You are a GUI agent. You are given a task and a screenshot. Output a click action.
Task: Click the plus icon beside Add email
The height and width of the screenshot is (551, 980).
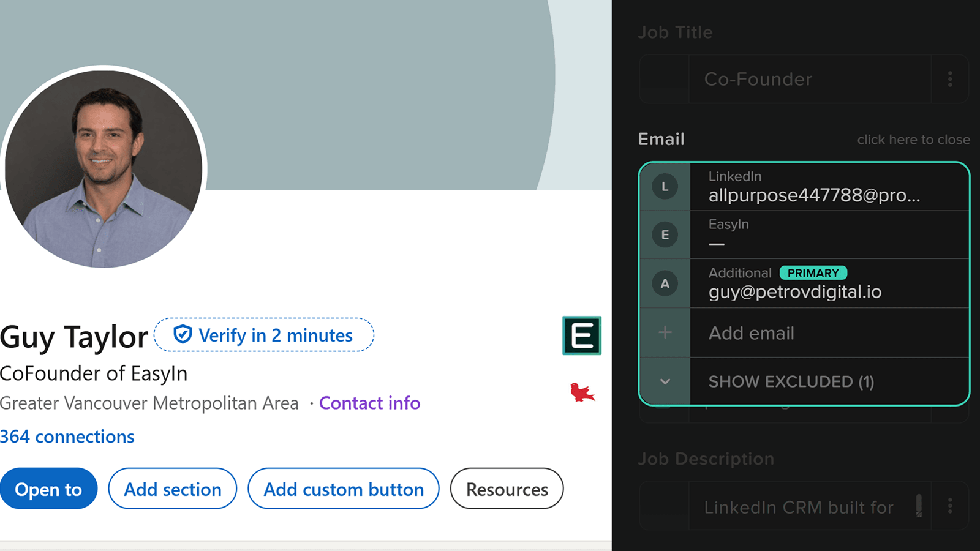665,332
